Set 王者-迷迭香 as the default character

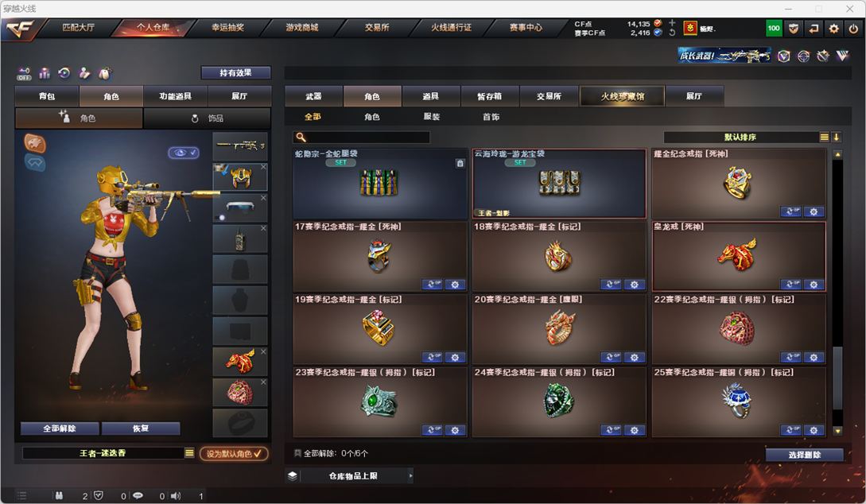tap(234, 454)
